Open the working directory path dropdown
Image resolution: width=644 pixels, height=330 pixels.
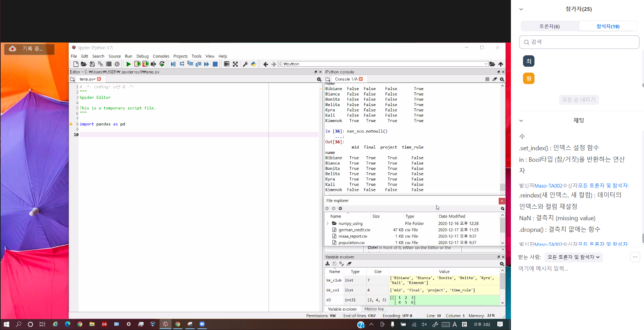(x=486, y=64)
